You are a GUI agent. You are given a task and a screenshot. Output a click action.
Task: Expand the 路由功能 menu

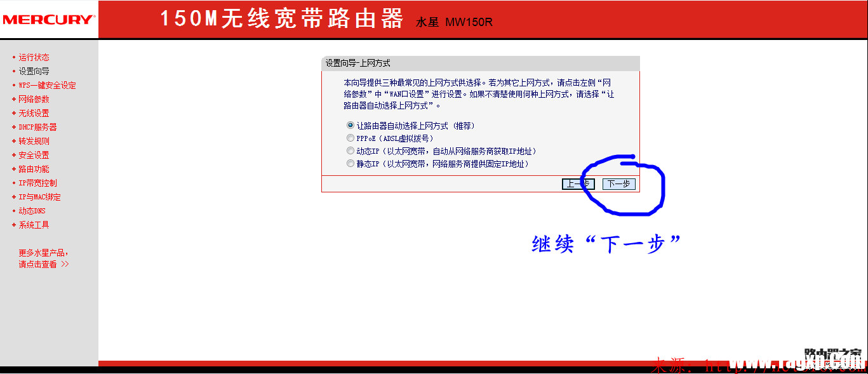tap(34, 169)
